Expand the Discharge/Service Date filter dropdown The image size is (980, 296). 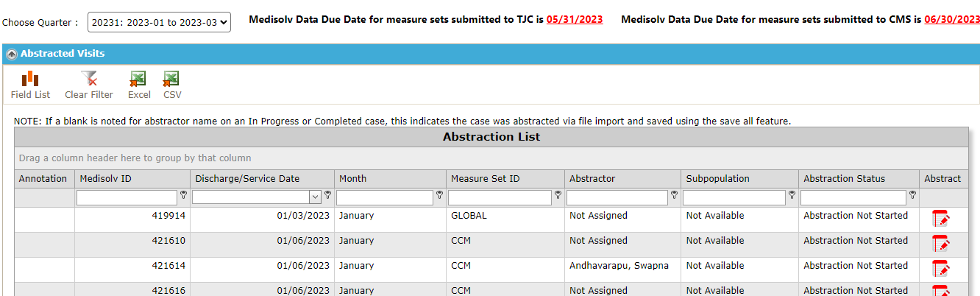pos(315,197)
